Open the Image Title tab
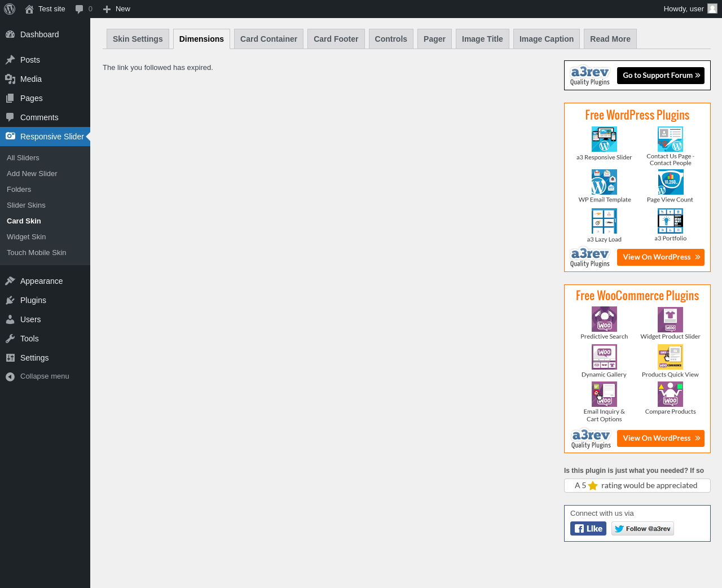 click(482, 39)
